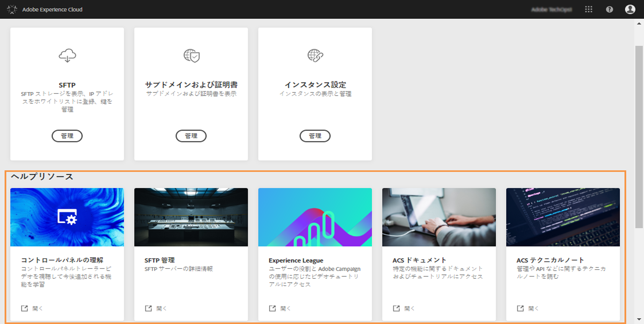The width and height of the screenshot is (644, 324).
Task: Click the ACS テクニカルノート card title
Action: 550,260
